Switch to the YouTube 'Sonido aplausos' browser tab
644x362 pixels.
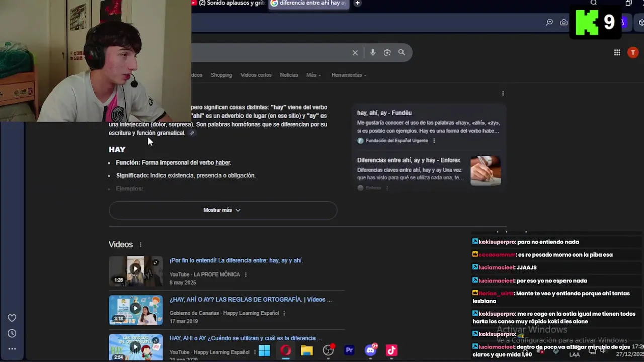[x=229, y=3]
